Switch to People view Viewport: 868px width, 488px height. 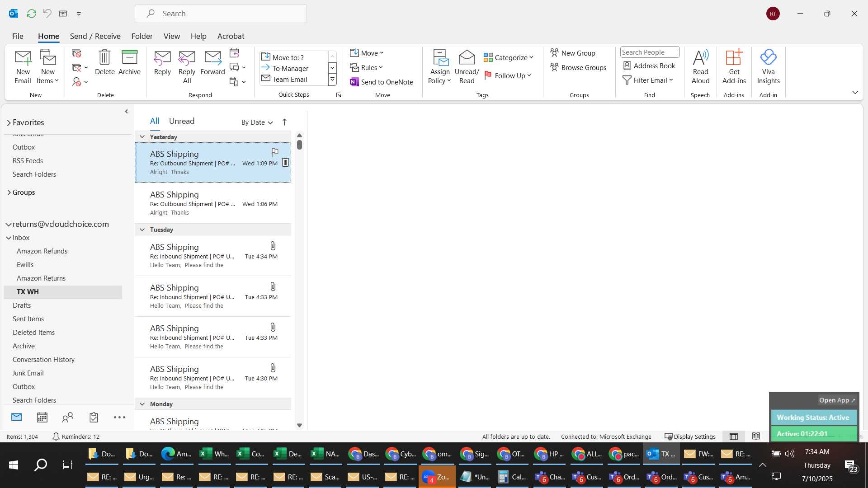(x=68, y=418)
